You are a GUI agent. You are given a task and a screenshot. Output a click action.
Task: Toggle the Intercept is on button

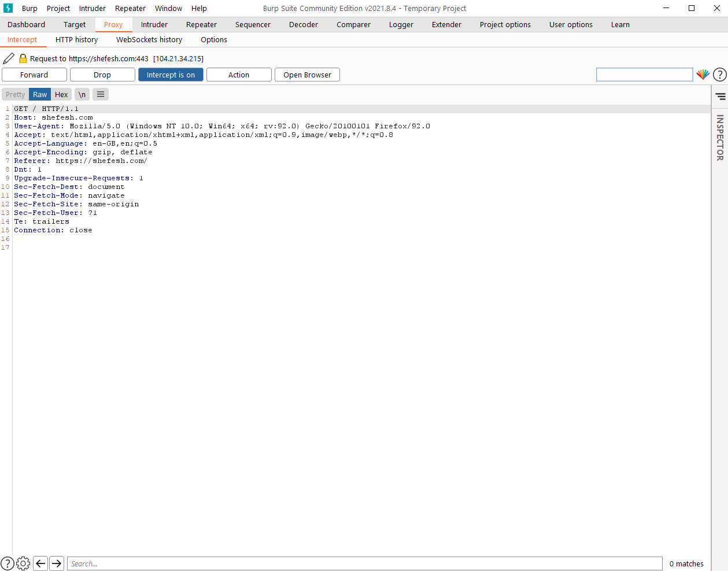pos(171,75)
